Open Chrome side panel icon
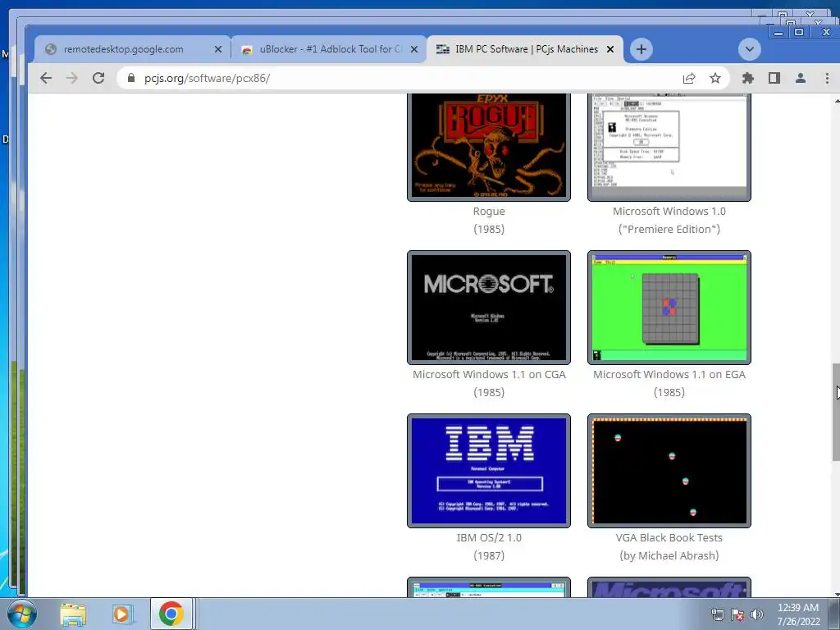The height and width of the screenshot is (630, 840). [774, 78]
